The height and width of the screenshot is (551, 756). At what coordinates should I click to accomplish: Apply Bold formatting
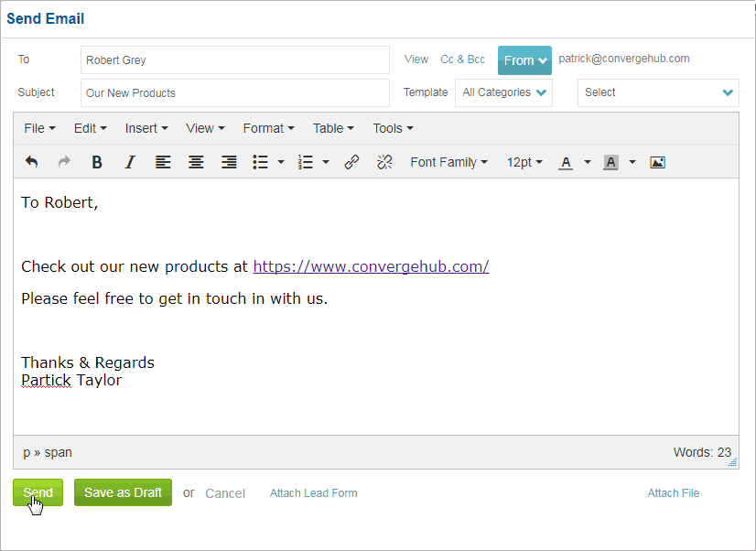coord(97,162)
